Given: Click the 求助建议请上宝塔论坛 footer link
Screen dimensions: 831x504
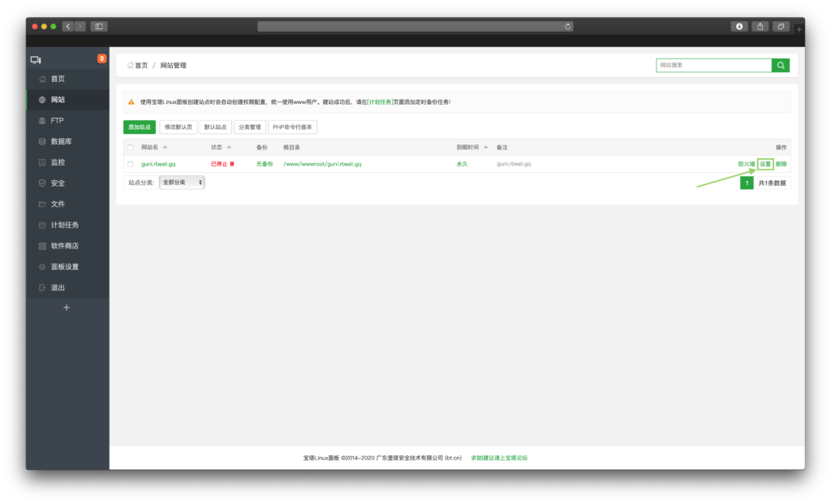Looking at the screenshot, I should click(499, 458).
